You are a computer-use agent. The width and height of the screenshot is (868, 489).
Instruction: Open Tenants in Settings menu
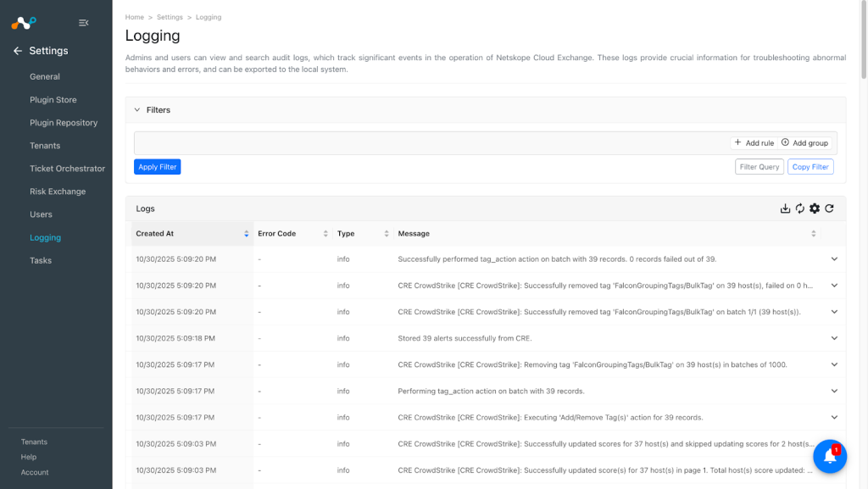coord(45,146)
